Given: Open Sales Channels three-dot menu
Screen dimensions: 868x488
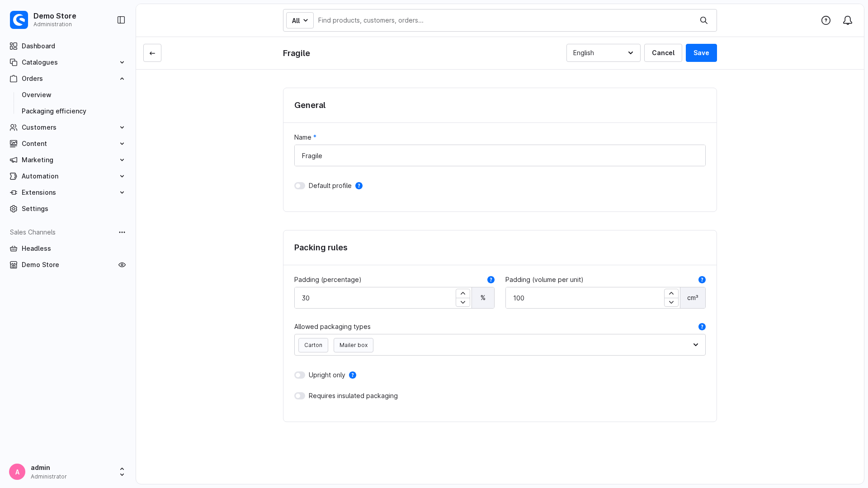Looking at the screenshot, I should 122,232.
